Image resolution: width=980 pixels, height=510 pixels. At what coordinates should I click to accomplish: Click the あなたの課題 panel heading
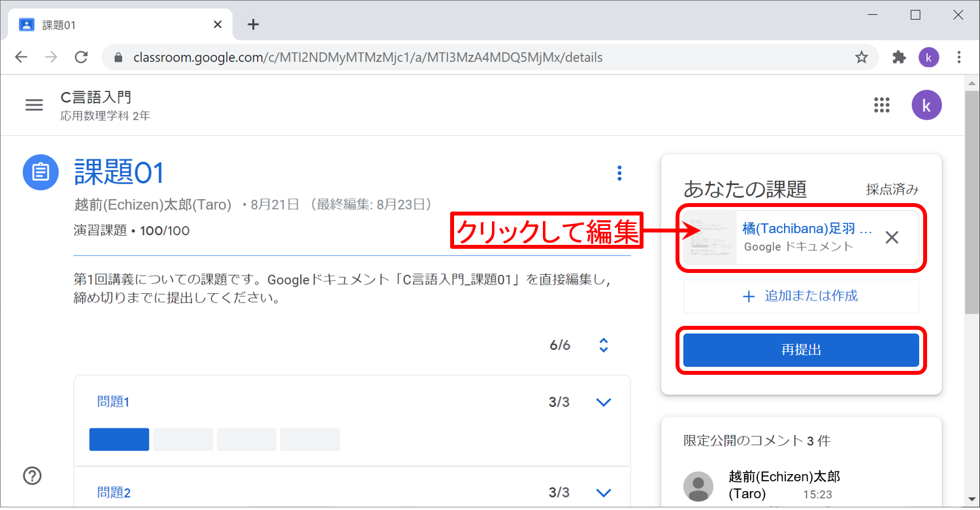(745, 189)
